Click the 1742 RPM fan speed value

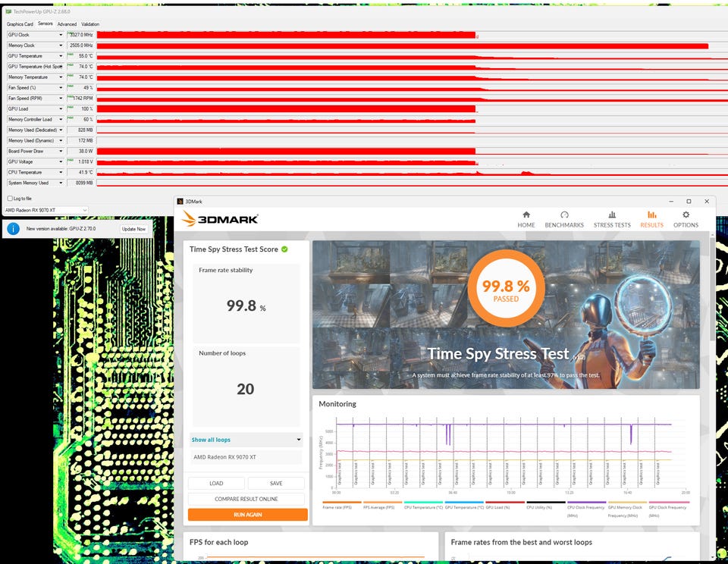[80, 99]
